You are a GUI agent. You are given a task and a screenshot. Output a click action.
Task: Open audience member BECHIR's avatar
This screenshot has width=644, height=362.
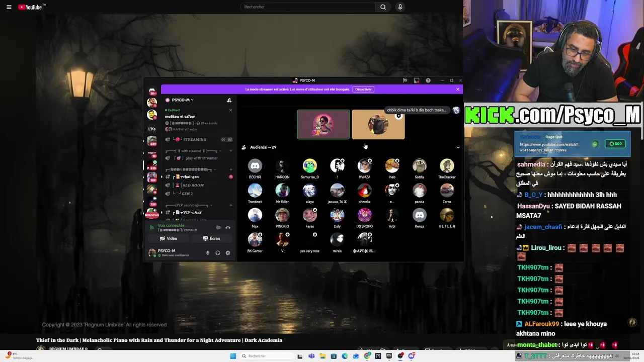pos(255,166)
